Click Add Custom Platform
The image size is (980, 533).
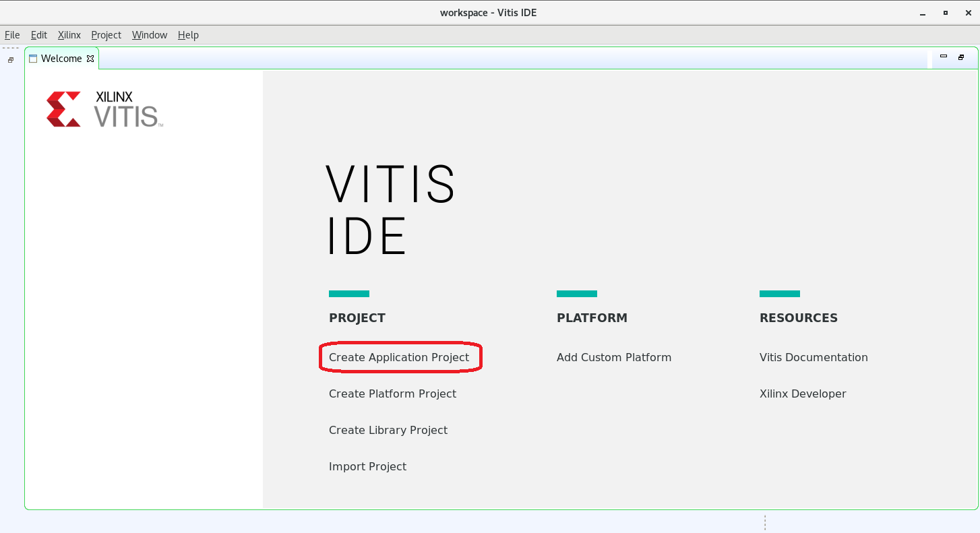click(614, 357)
